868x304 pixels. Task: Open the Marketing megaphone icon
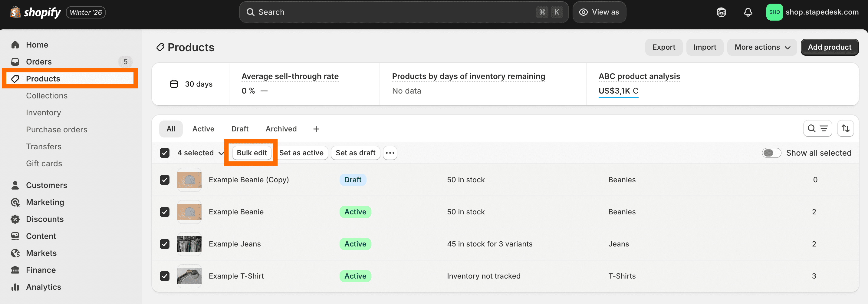(15, 202)
